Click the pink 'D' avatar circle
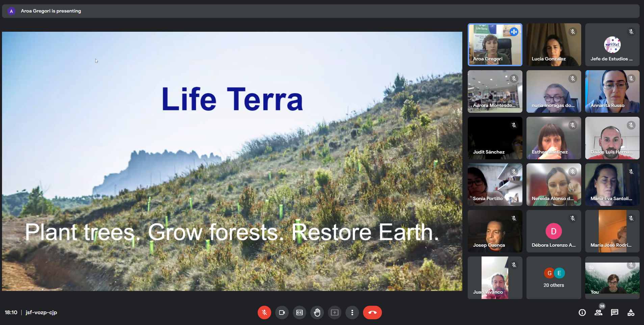The image size is (644, 325). click(x=554, y=231)
